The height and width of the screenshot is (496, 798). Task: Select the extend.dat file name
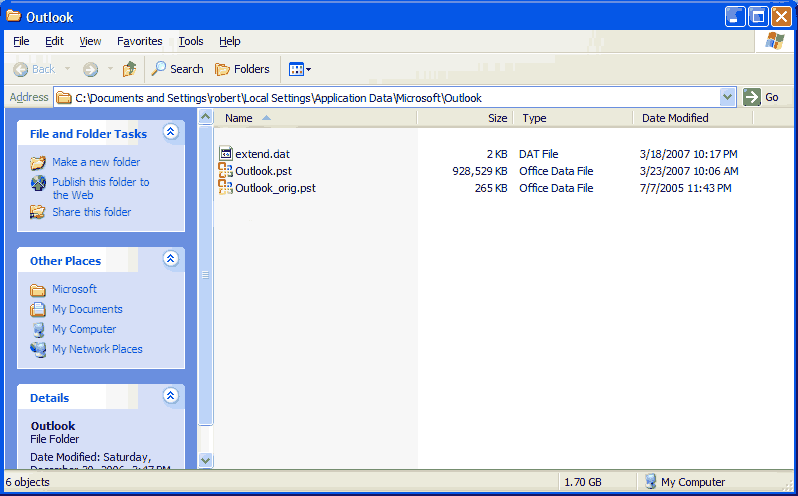[x=262, y=154]
